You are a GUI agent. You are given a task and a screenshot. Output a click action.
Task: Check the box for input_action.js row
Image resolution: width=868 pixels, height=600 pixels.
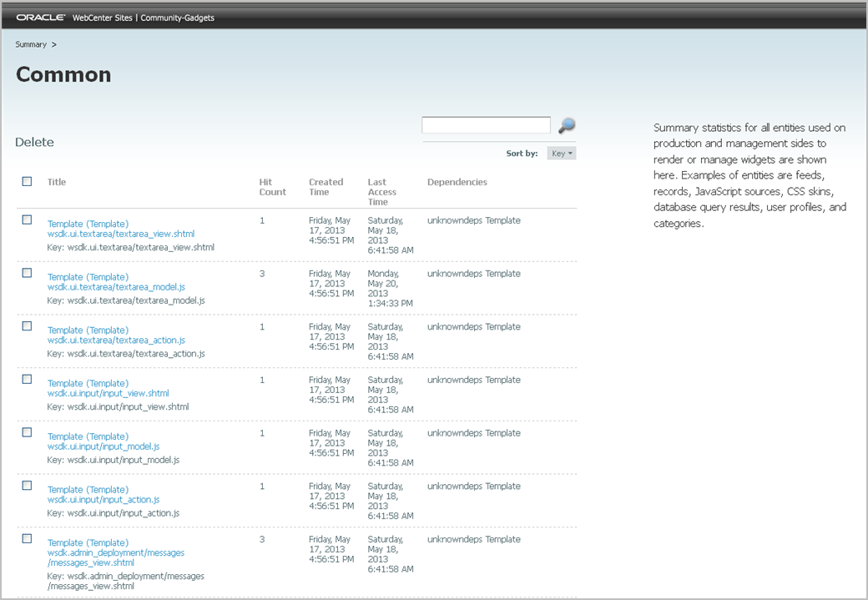coord(27,486)
